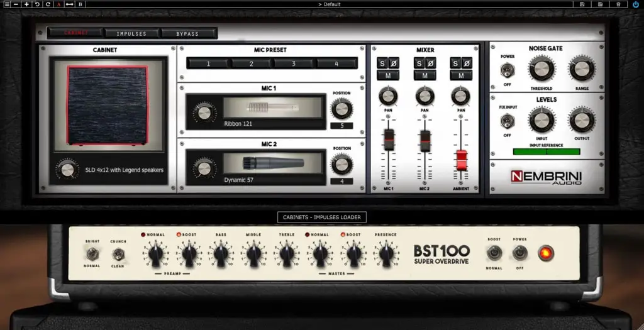644x330 pixels.
Task: Click the MIC 2 microphone selector knob
Action: (x=204, y=167)
